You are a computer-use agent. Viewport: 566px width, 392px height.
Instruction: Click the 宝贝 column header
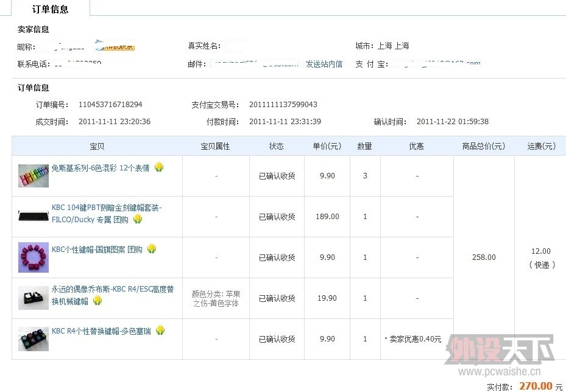tap(97, 146)
